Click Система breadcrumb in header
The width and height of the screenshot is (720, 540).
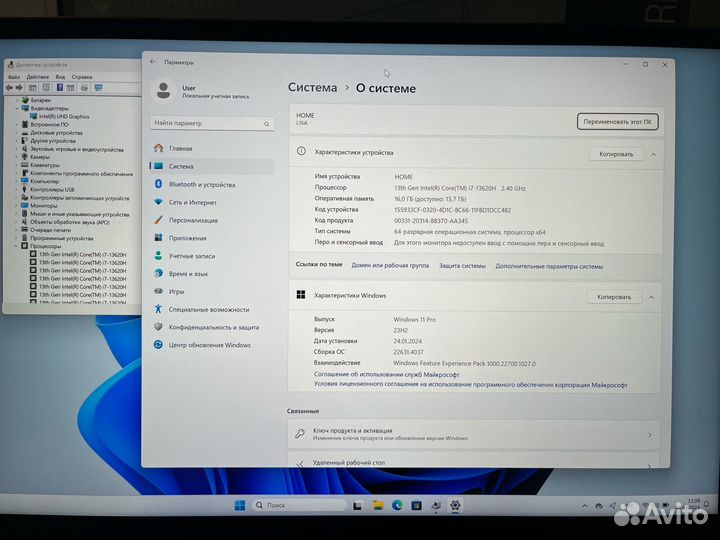click(x=312, y=87)
